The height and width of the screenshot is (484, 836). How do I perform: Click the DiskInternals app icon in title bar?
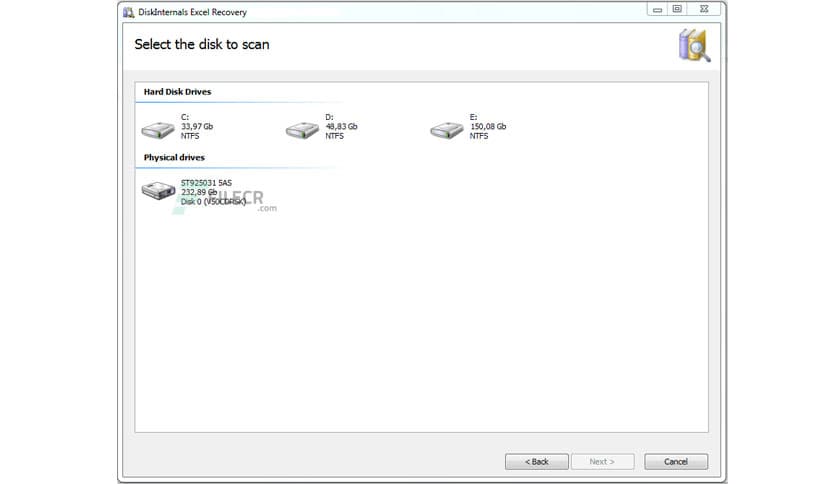click(128, 12)
